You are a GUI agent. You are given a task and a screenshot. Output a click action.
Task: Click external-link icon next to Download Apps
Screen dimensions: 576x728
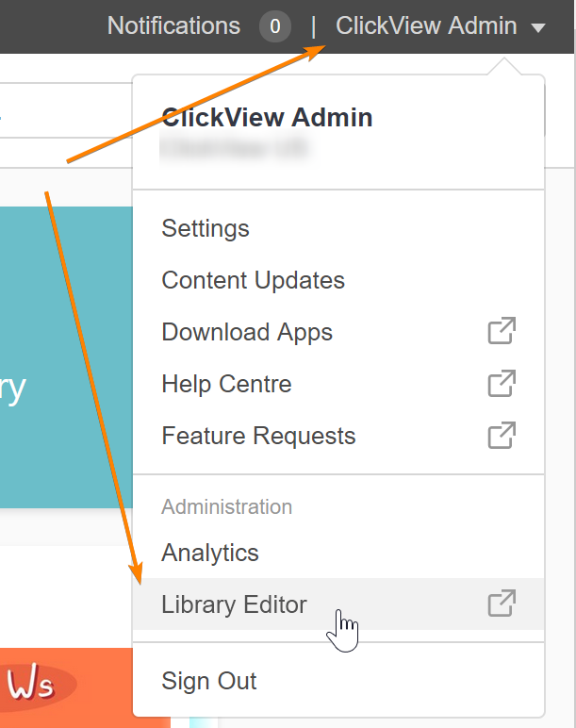click(x=502, y=331)
